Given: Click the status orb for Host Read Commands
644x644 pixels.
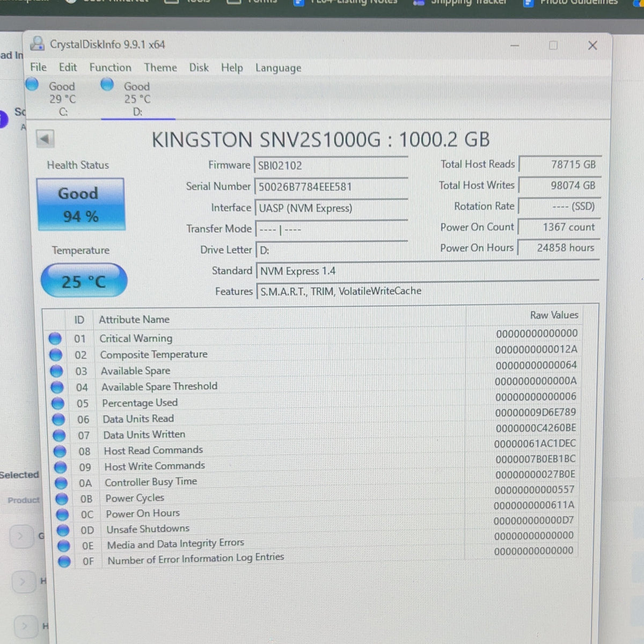Looking at the screenshot, I should pyautogui.click(x=60, y=451).
